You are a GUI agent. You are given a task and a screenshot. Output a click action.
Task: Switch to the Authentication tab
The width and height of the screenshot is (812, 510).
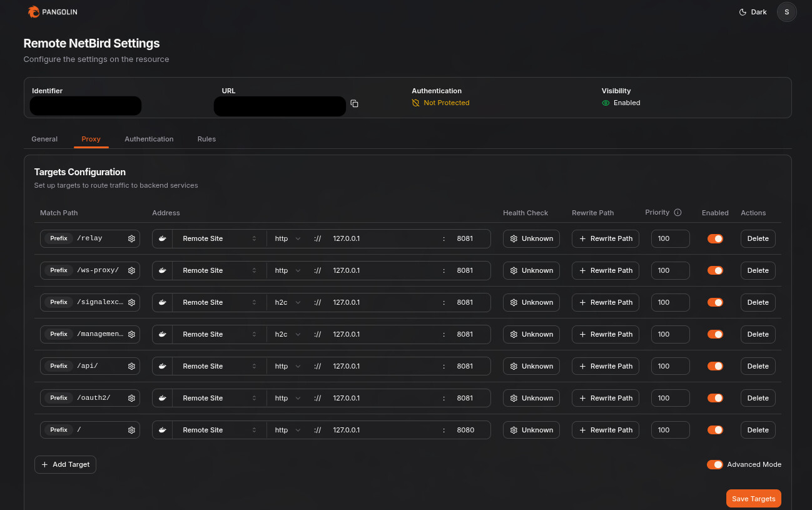(x=149, y=139)
